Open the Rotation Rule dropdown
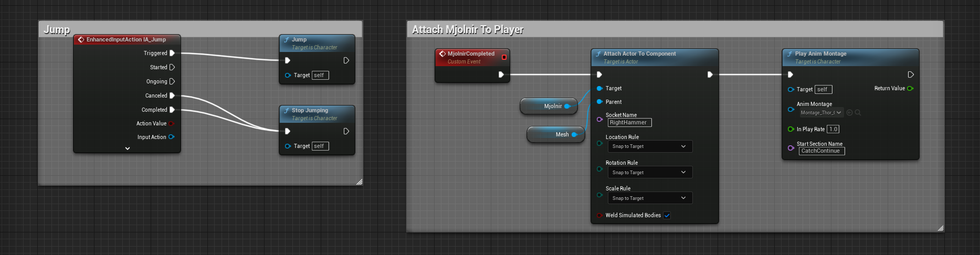 pyautogui.click(x=649, y=172)
